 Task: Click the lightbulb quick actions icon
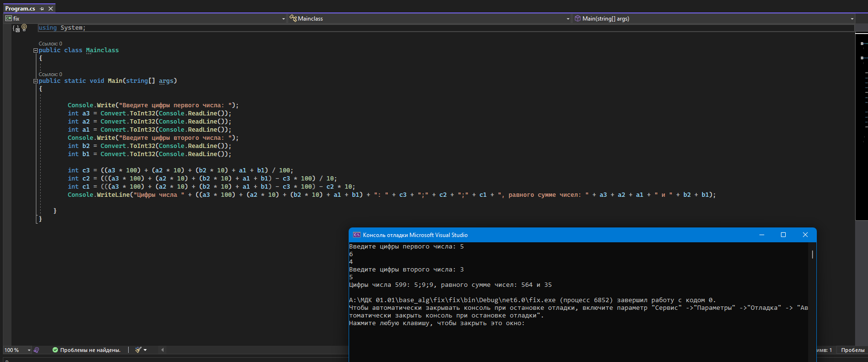(24, 28)
